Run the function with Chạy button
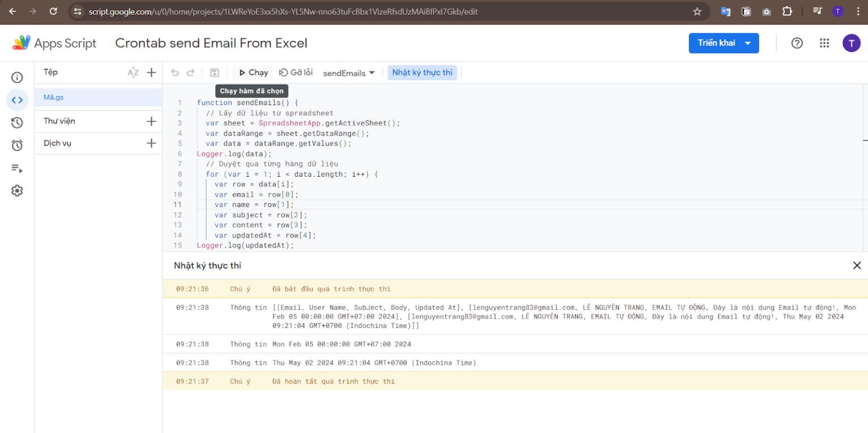Viewport: 868px width, 433px height. point(253,73)
